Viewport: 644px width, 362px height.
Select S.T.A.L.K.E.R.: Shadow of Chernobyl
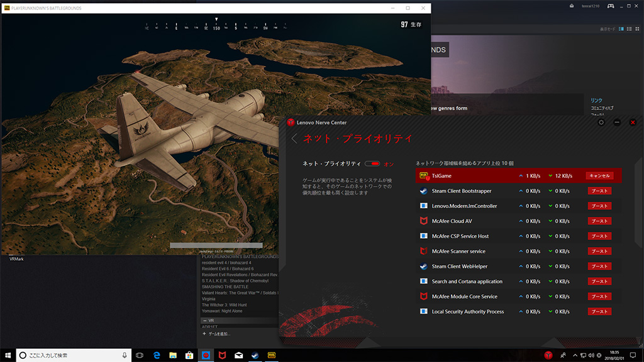(235, 281)
